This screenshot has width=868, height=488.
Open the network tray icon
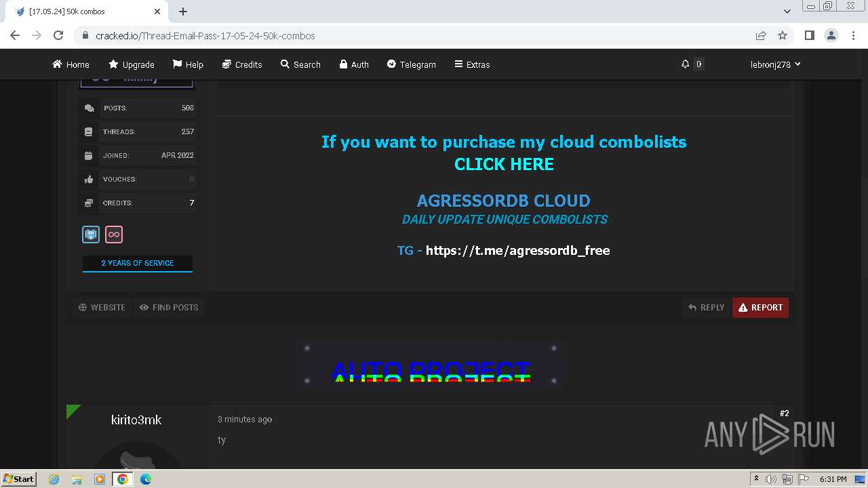click(x=787, y=479)
